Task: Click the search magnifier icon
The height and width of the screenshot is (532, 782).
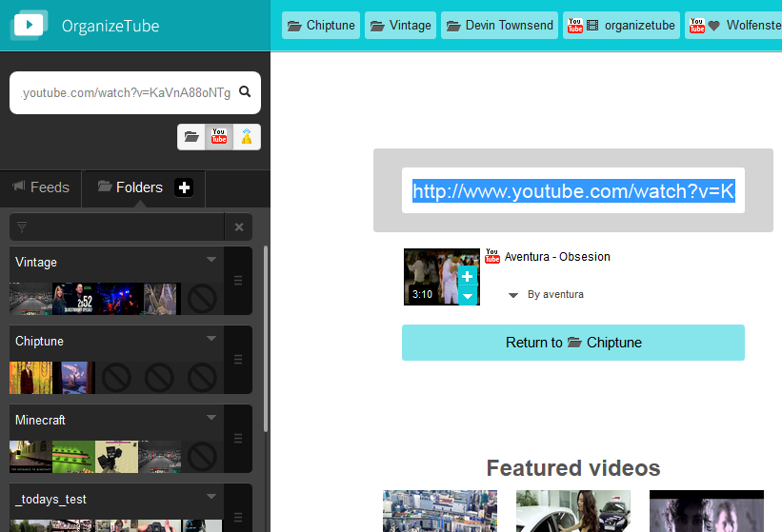Action: coord(245,91)
